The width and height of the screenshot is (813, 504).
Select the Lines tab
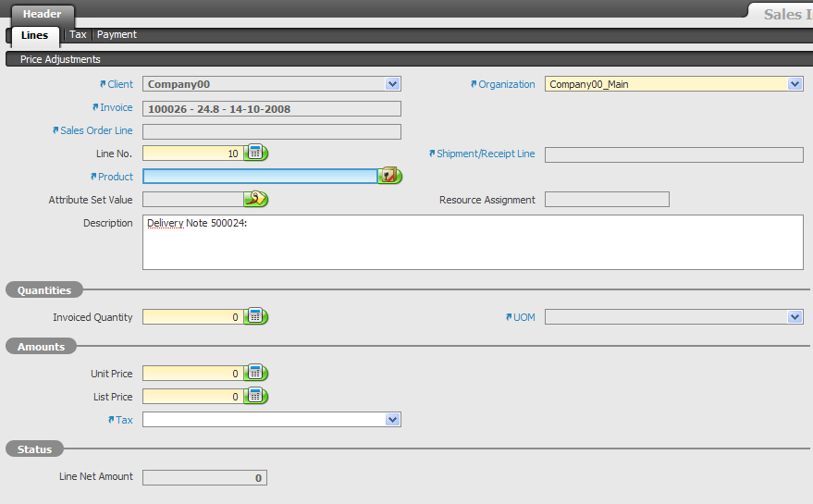point(35,35)
